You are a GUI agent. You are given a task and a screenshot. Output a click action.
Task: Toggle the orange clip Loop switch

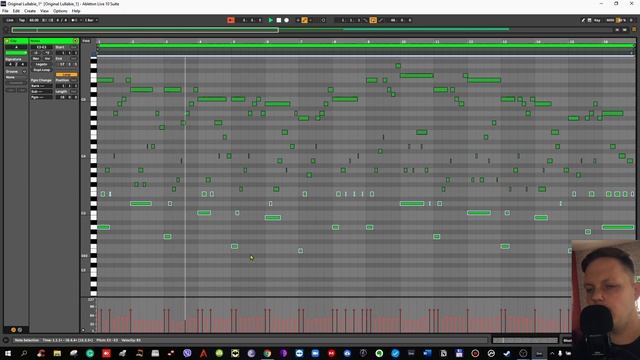66,75
